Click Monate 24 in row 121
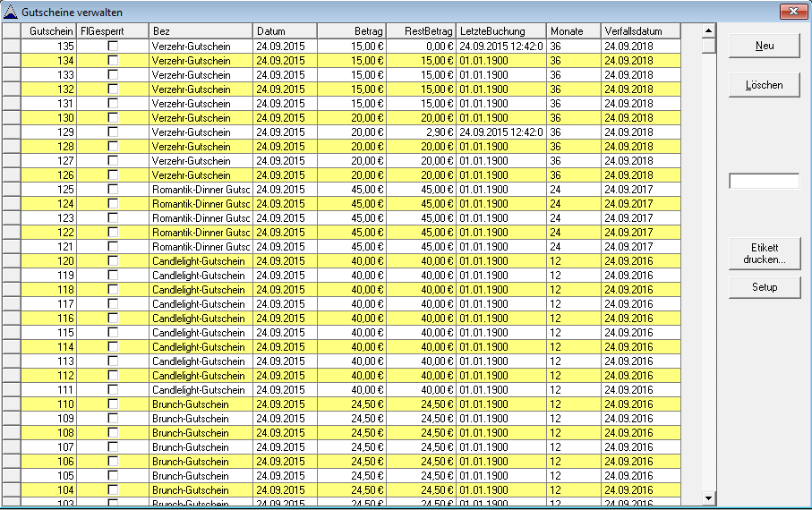The image size is (812, 510). 573,246
